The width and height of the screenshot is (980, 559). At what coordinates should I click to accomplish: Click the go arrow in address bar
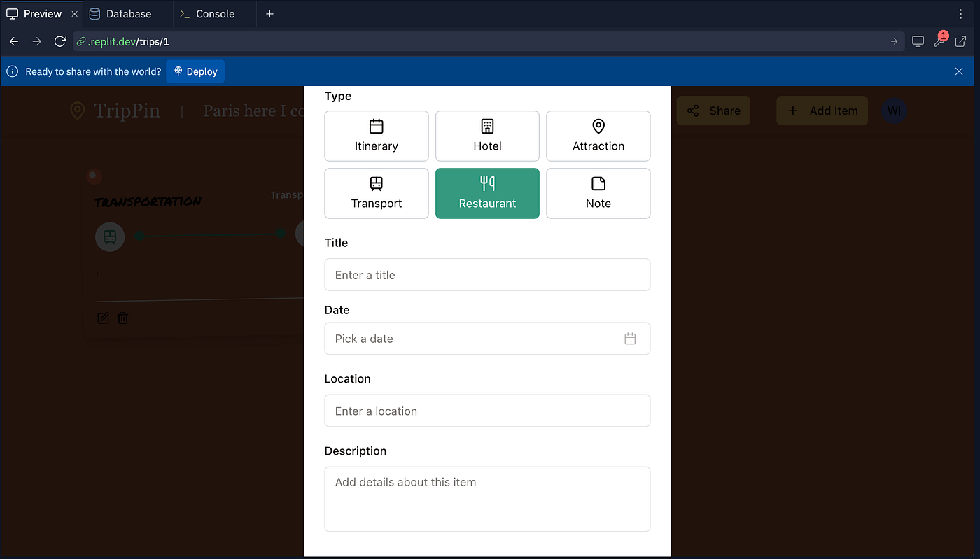point(894,42)
